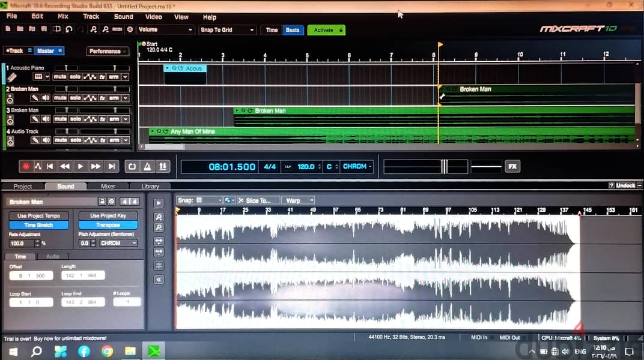Toggle the metronome in transport bar
644x360 pixels.
pos(147,166)
